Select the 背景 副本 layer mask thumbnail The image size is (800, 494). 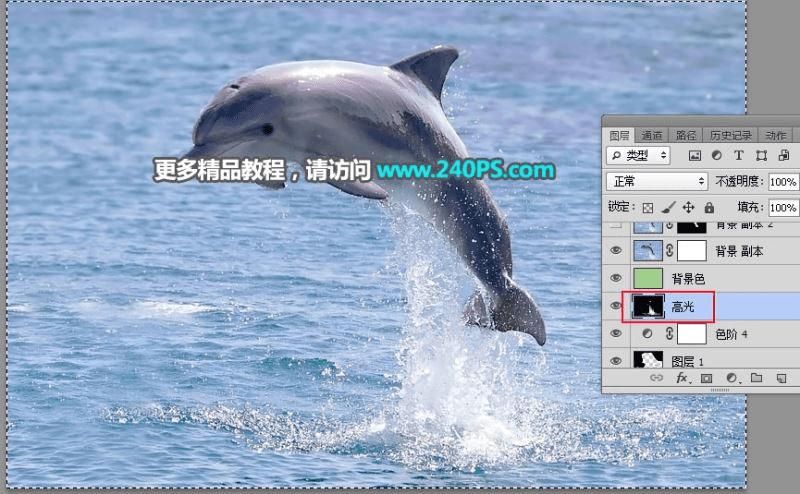point(692,251)
